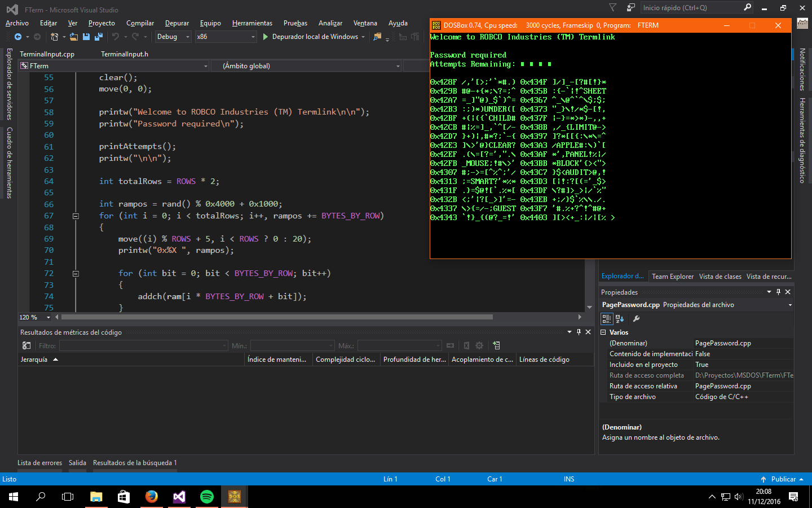
Task: Click the find in files toolbar icon
Action: click(x=377, y=37)
